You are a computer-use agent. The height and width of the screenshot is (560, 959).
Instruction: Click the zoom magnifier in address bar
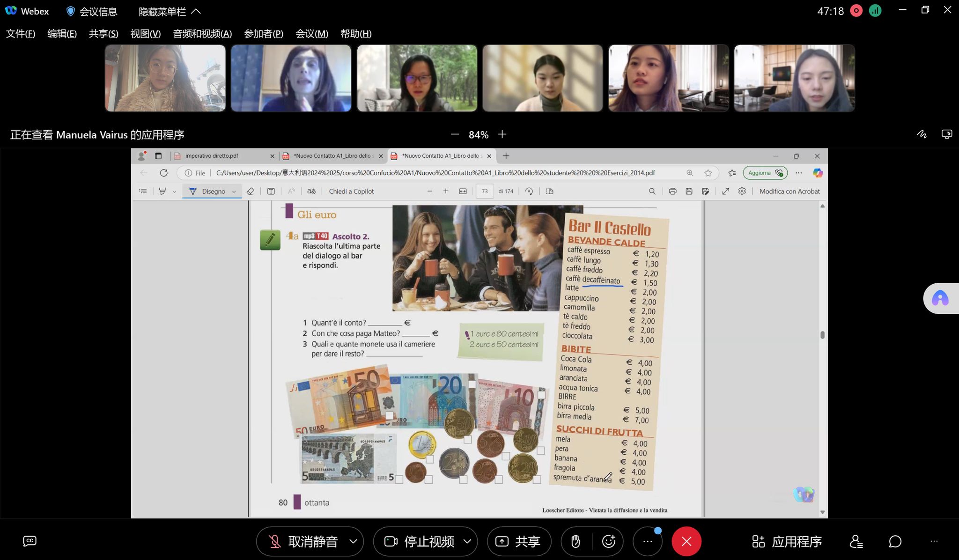pyautogui.click(x=690, y=173)
